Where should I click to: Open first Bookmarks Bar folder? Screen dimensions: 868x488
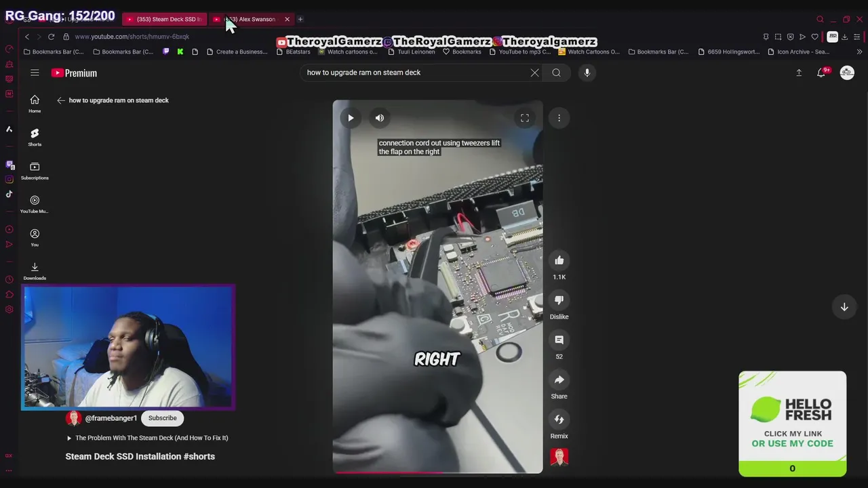(54, 52)
